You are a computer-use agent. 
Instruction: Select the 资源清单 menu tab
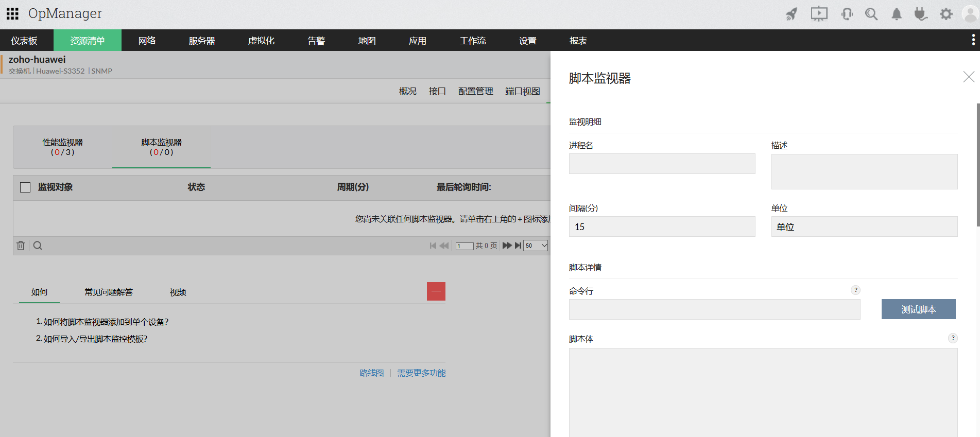[88, 41]
